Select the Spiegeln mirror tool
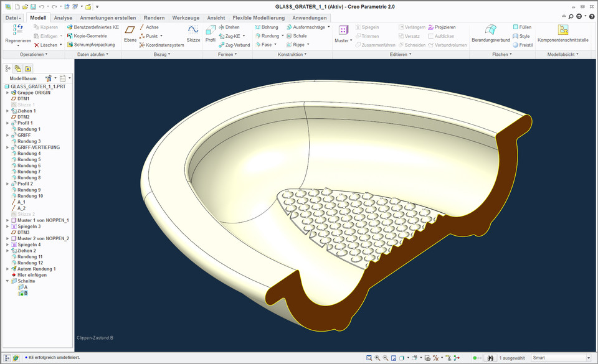 point(367,27)
